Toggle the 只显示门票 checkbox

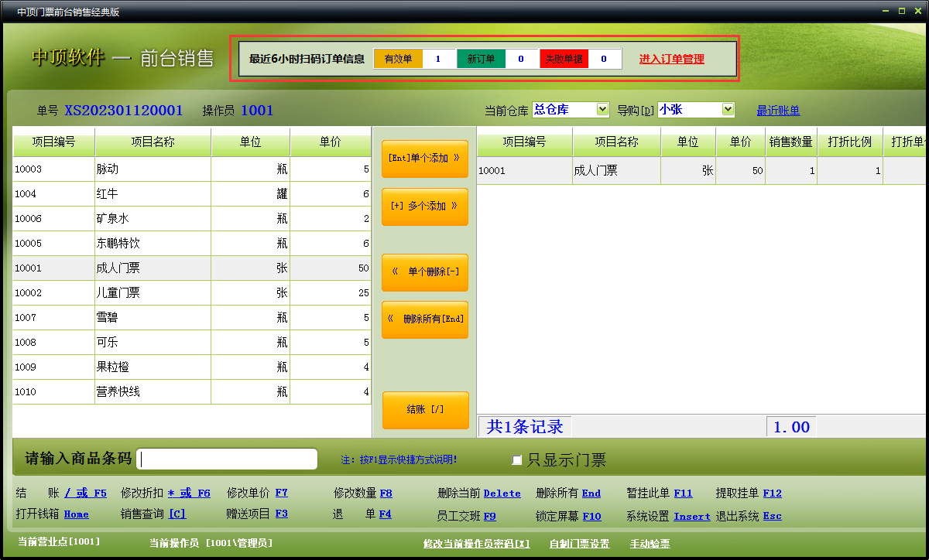[517, 460]
